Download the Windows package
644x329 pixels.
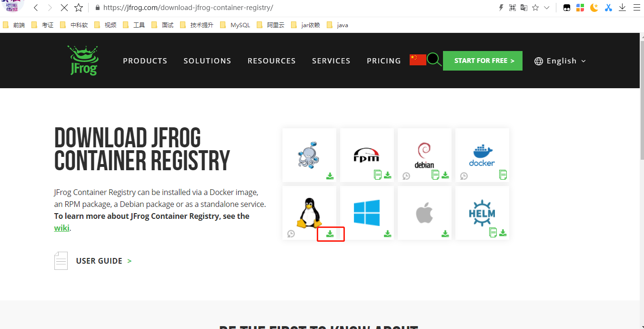(388, 234)
